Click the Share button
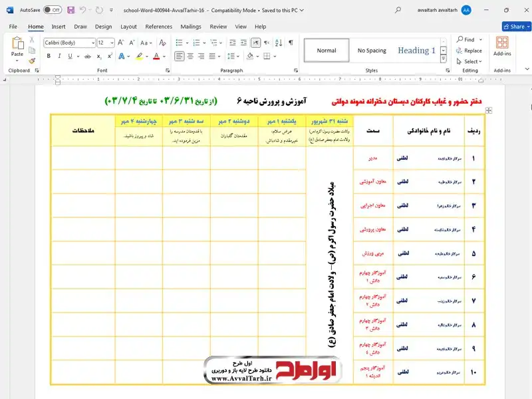This screenshot has width=532, height=399. 516,27
